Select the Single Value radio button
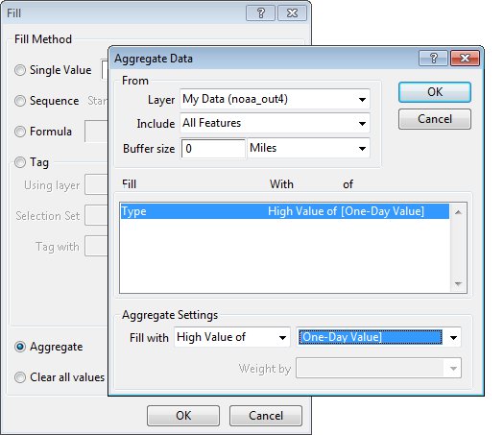The height and width of the screenshot is (435, 504). (x=20, y=70)
